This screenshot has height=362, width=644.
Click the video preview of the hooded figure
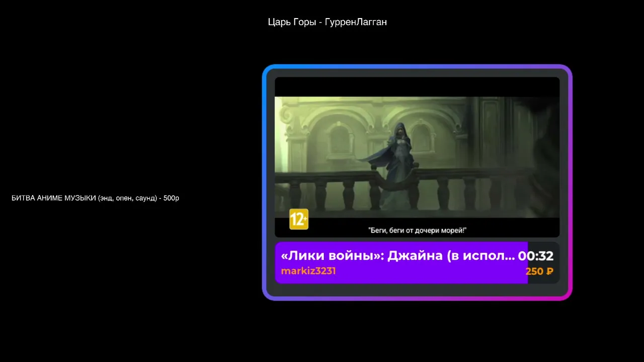(417, 157)
